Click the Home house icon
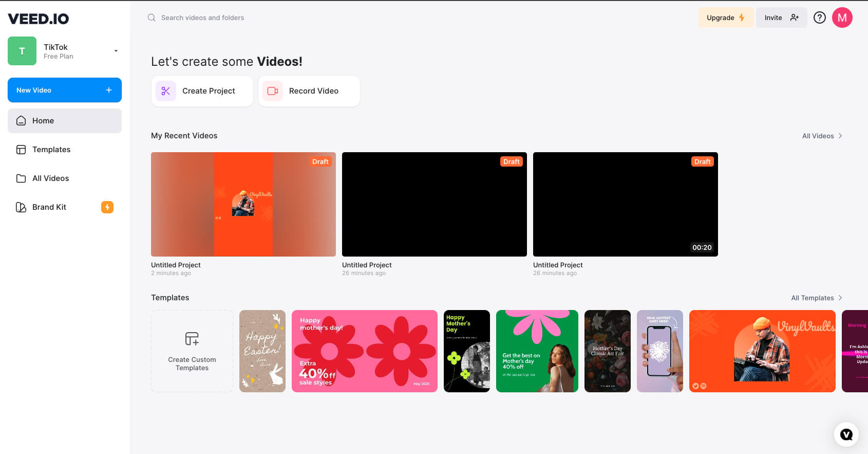The height and width of the screenshot is (454, 868). point(21,121)
